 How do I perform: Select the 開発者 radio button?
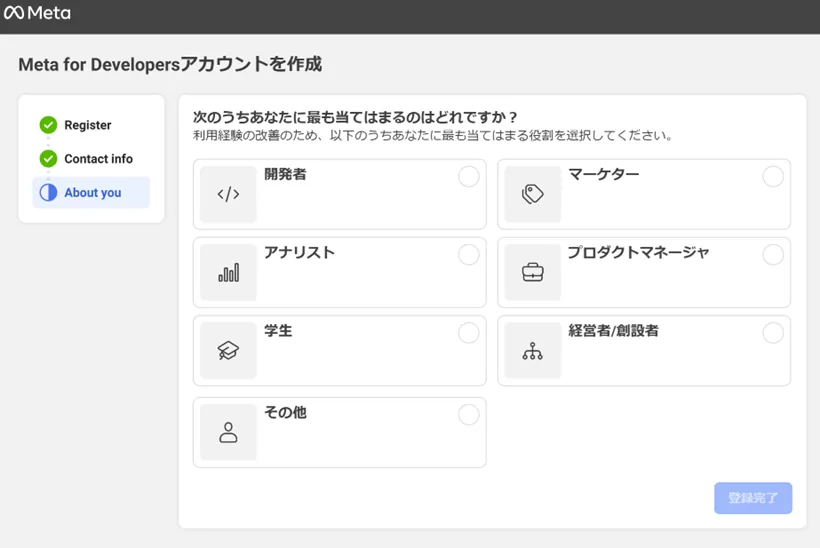click(469, 177)
